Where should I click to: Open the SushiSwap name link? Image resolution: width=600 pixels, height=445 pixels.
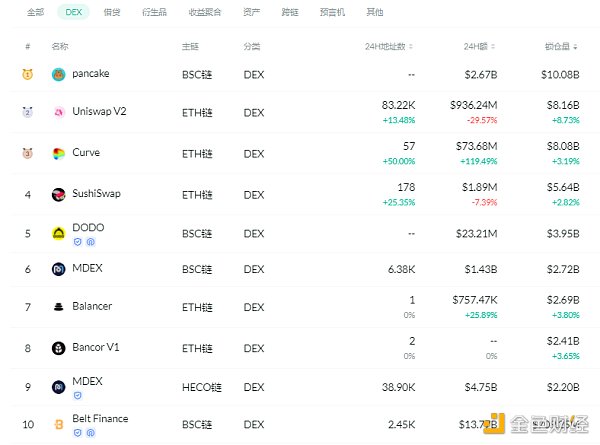point(96,193)
